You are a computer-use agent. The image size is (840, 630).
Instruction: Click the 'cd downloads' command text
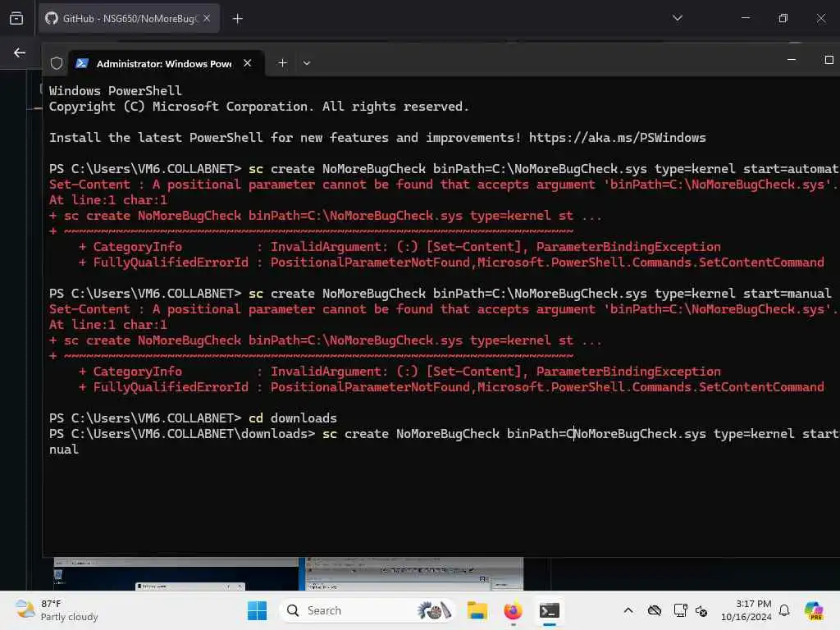point(293,418)
